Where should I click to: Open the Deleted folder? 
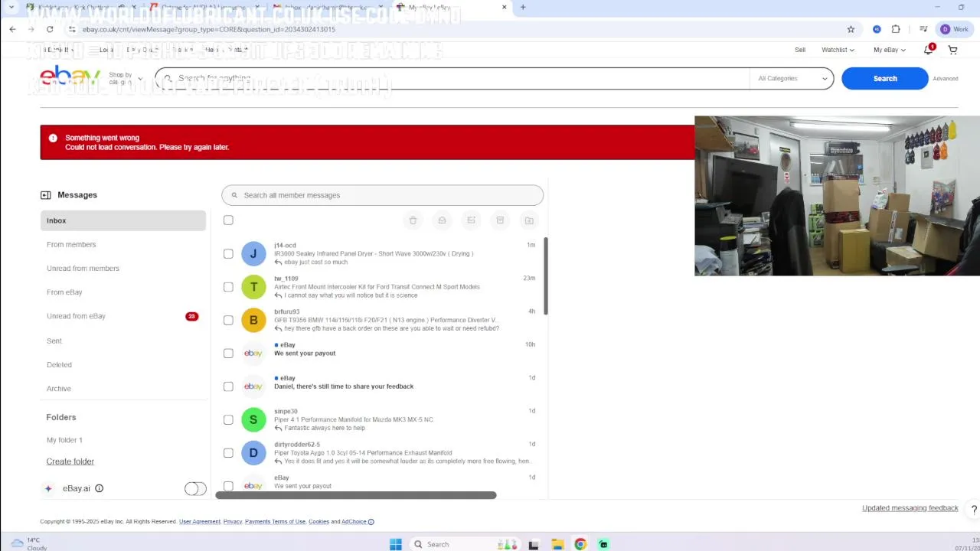[59, 365]
